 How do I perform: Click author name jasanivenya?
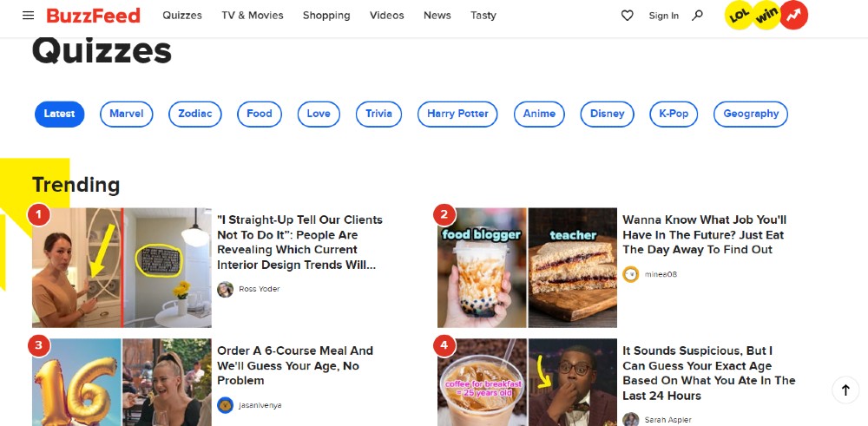tap(260, 405)
